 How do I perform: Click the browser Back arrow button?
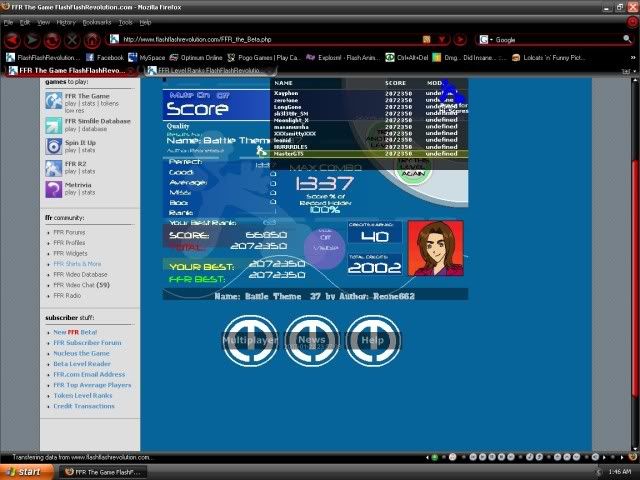[x=13, y=40]
